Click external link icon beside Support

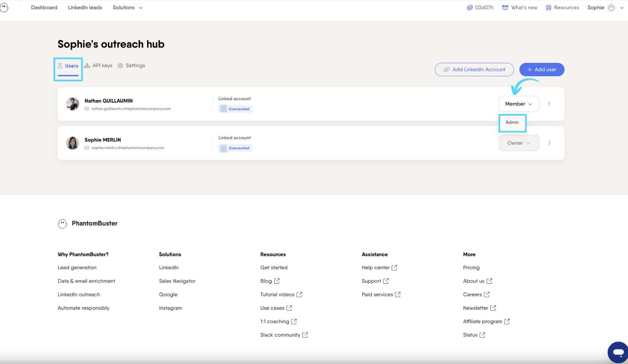(x=386, y=281)
